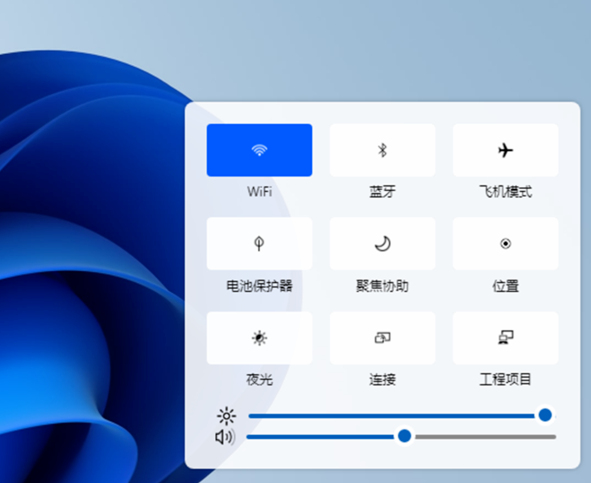Turn off the WiFi tile
The width and height of the screenshot is (591, 483).
click(x=259, y=150)
